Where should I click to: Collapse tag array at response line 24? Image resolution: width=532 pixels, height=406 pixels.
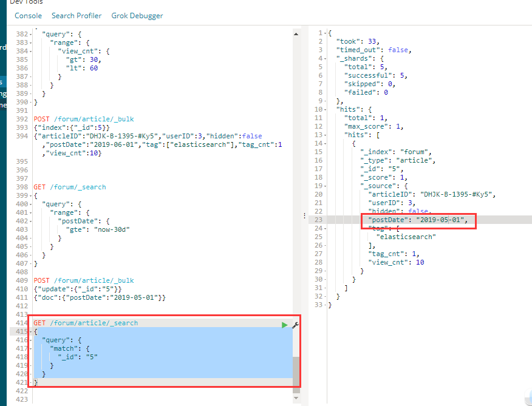click(x=325, y=228)
